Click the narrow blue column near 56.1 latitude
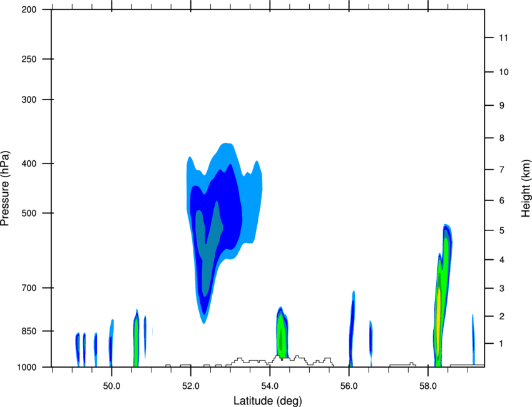The height and width of the screenshot is (407, 532). pyautogui.click(x=352, y=329)
